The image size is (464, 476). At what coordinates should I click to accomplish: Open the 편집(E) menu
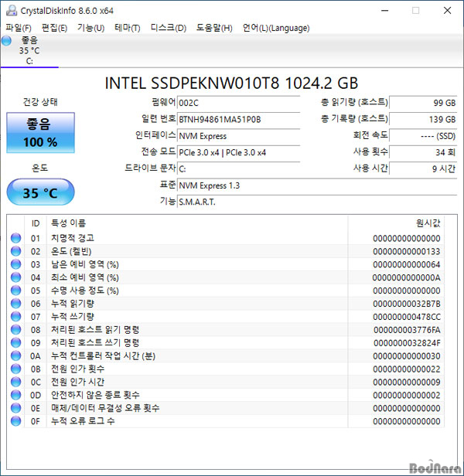[54, 29]
